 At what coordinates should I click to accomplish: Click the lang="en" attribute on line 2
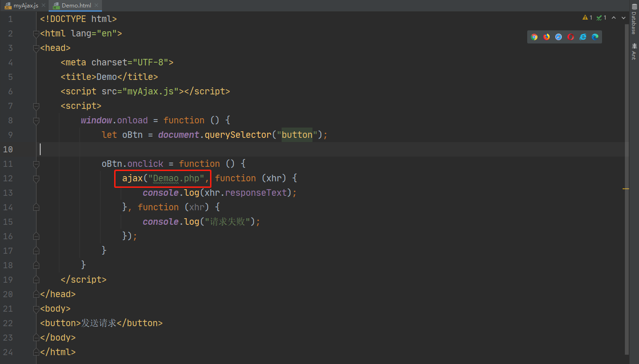(94, 34)
